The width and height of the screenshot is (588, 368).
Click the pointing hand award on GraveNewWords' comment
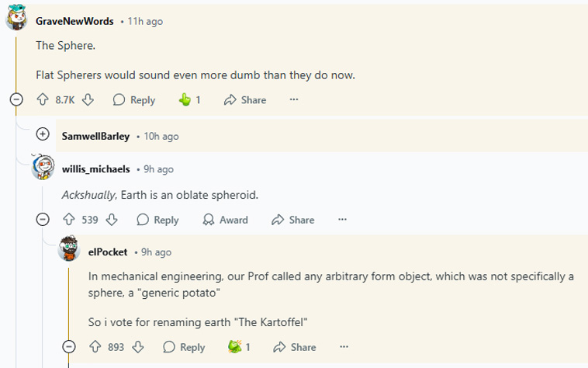pyautogui.click(x=185, y=99)
